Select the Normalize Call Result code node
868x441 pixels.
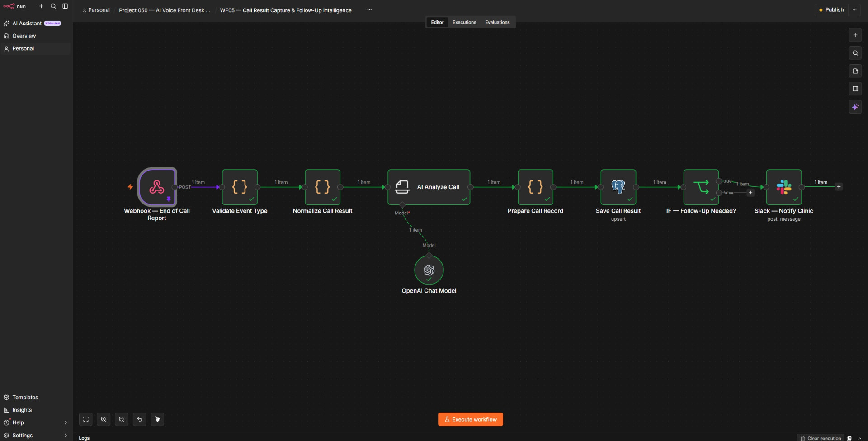click(x=322, y=187)
